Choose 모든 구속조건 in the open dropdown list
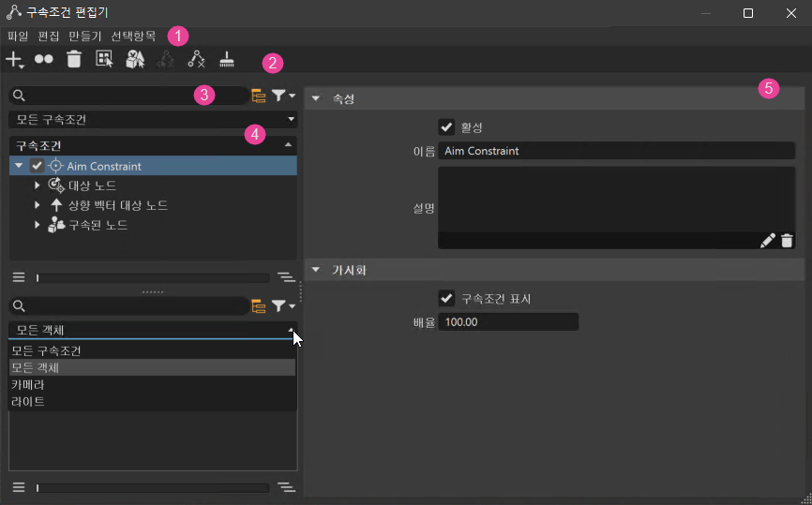Screen dimensions: 812x505 (153, 350)
